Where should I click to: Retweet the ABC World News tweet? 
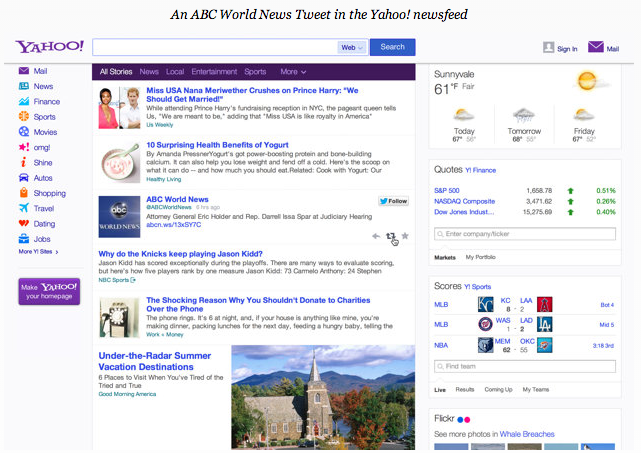click(x=391, y=236)
